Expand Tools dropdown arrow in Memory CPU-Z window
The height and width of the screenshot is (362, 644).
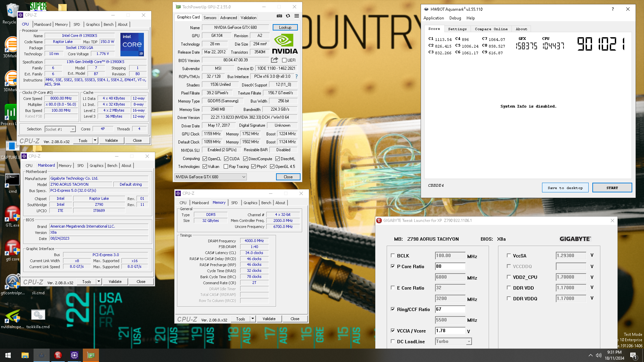point(253,319)
